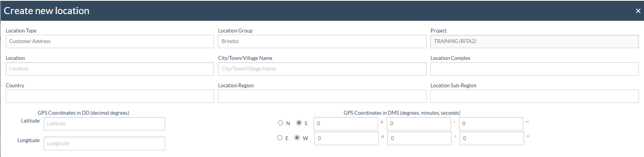644x157 pixels.
Task: Click the Location Sub-Region field
Action: click(534, 96)
